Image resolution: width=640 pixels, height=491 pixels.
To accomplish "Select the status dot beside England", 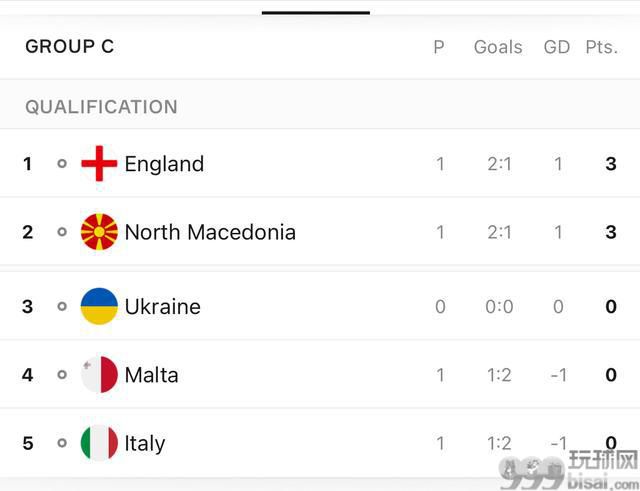I will (62, 164).
